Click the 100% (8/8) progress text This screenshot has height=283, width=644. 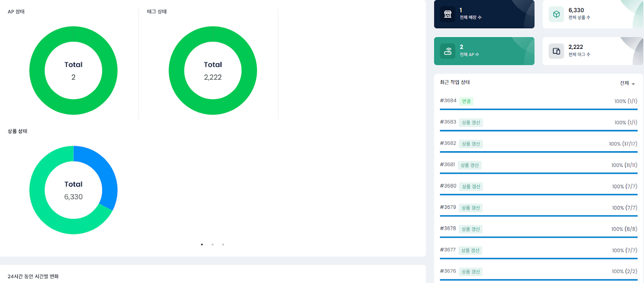tap(624, 229)
